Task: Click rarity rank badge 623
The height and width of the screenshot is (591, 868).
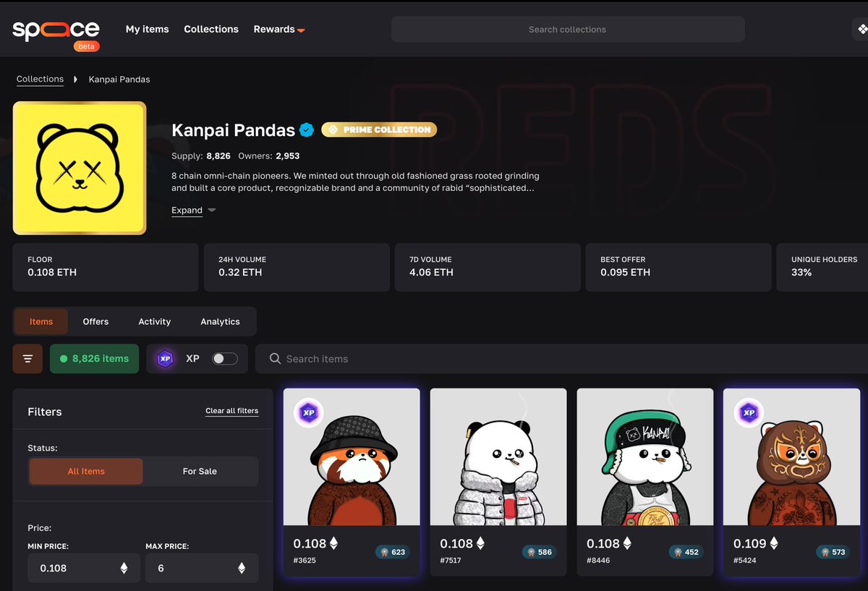Action: click(x=392, y=552)
